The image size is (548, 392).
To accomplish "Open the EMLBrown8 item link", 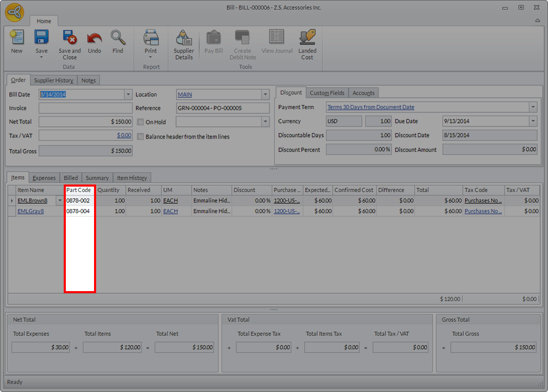I will (32, 201).
